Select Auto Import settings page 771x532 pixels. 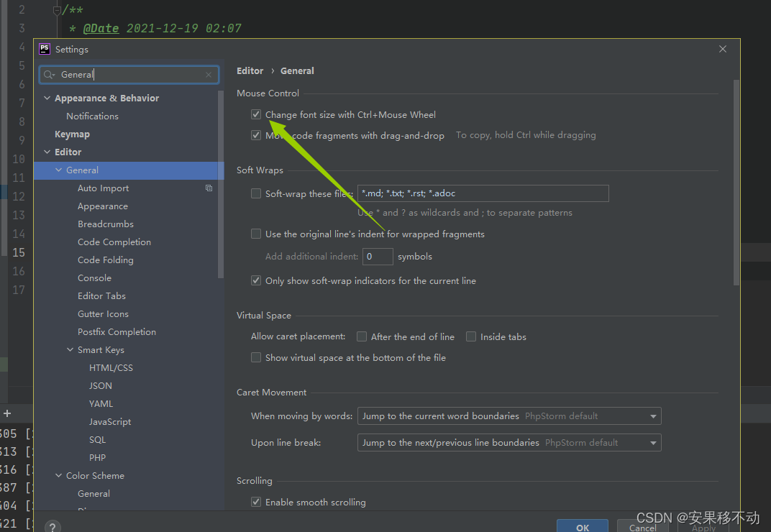(104, 188)
